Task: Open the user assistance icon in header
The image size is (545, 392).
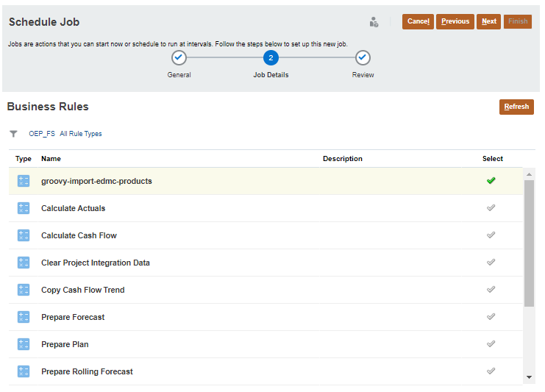Action: pos(374,22)
